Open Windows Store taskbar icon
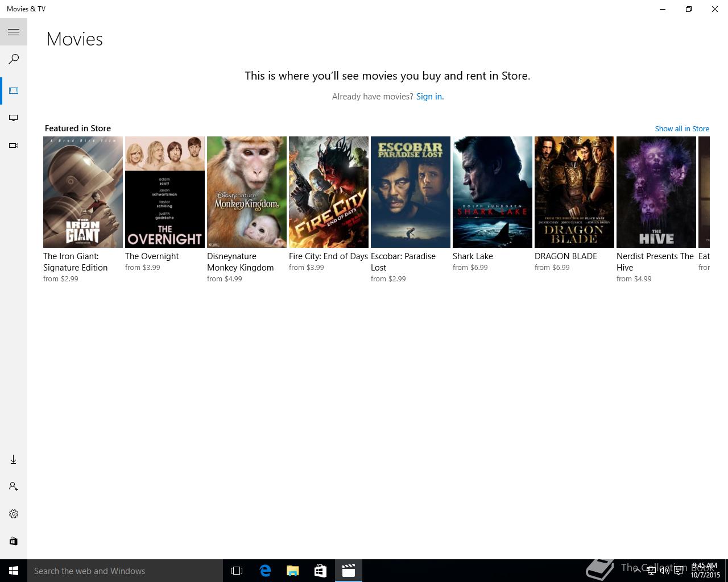The width and height of the screenshot is (728, 582). coord(321,571)
